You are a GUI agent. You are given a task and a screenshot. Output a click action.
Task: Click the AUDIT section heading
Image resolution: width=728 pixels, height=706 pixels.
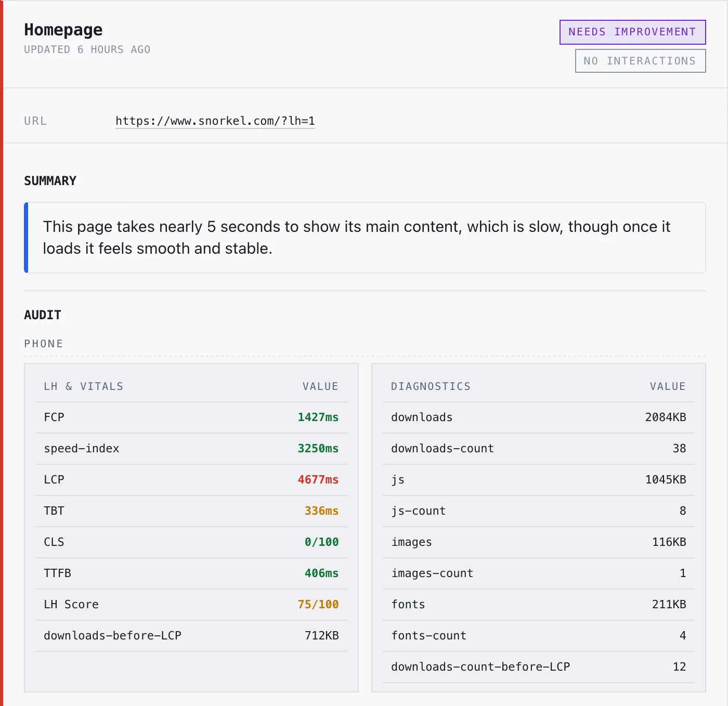[43, 315]
